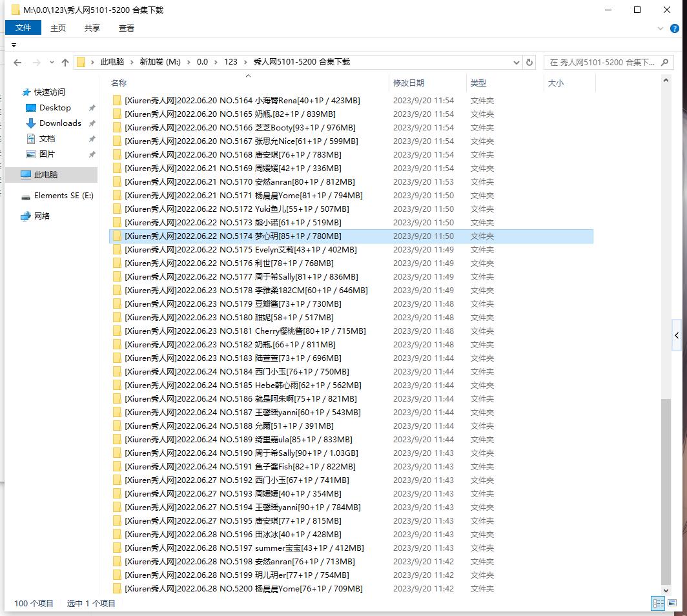Select 网络 in navigation pane
This screenshot has width=687, height=616.
(41, 216)
